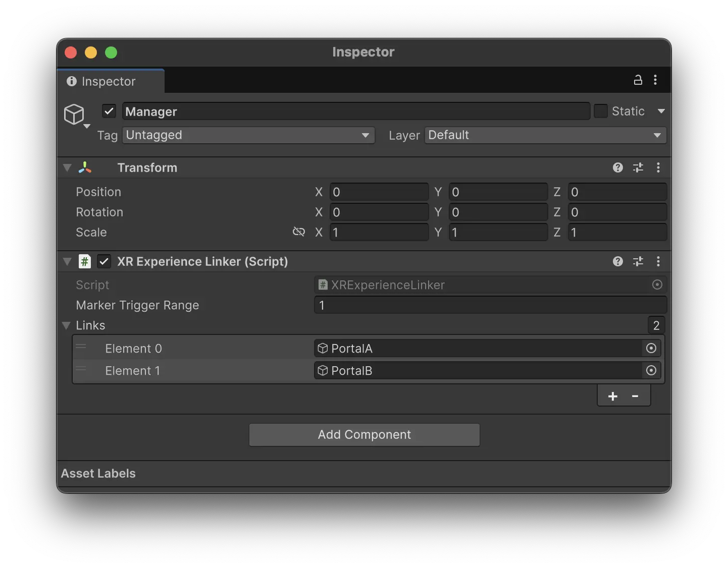Toggle the constrained scale proportions chain icon
This screenshot has height=568, width=728.
coord(299,232)
